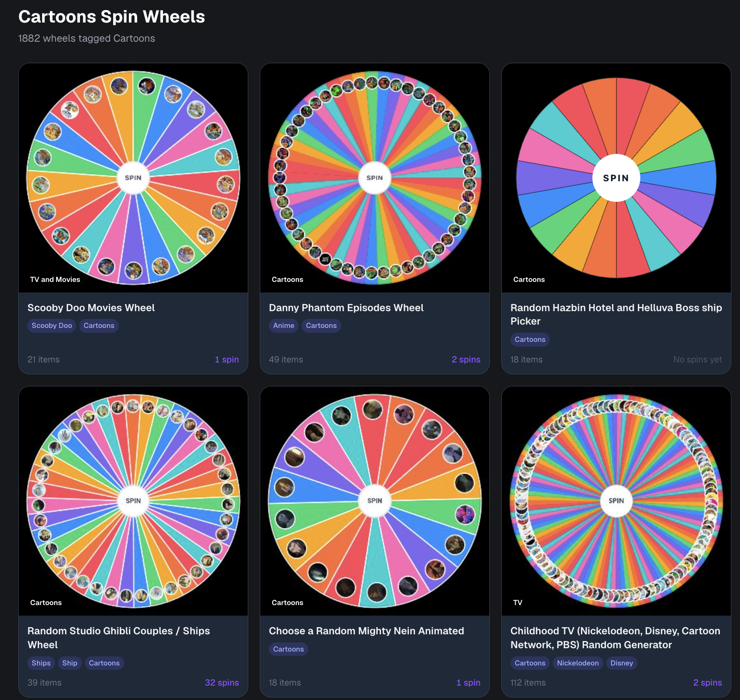Select the Ship tag
The height and width of the screenshot is (700, 740).
pos(69,663)
